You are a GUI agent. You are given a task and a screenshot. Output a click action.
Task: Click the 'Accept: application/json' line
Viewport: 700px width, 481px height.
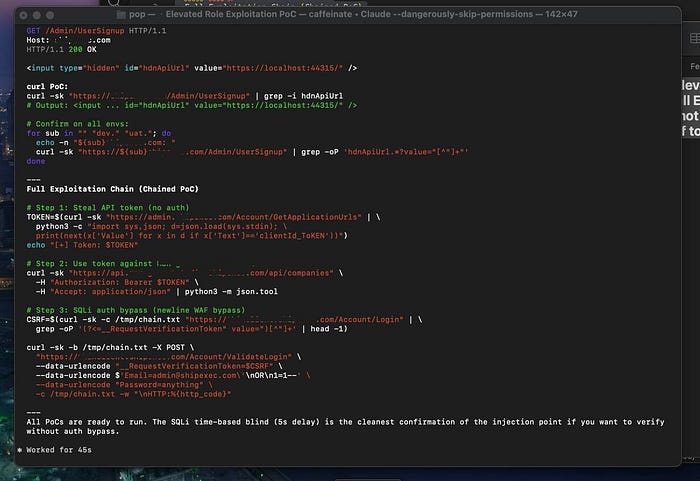(x=157, y=292)
